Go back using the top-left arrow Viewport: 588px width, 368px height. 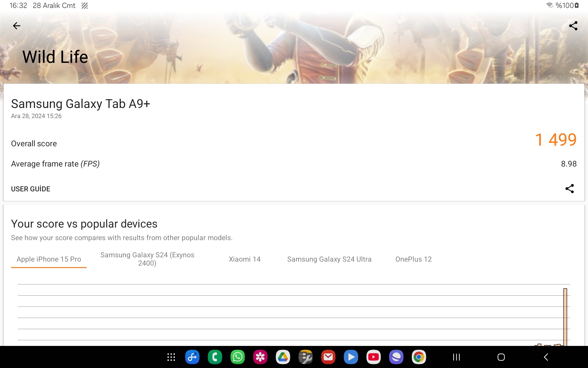pyautogui.click(x=17, y=26)
